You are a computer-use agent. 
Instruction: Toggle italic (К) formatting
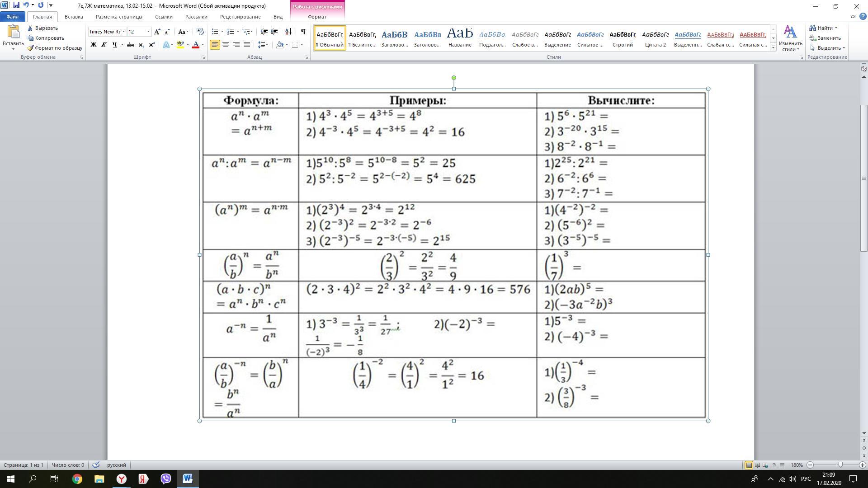pos(104,45)
